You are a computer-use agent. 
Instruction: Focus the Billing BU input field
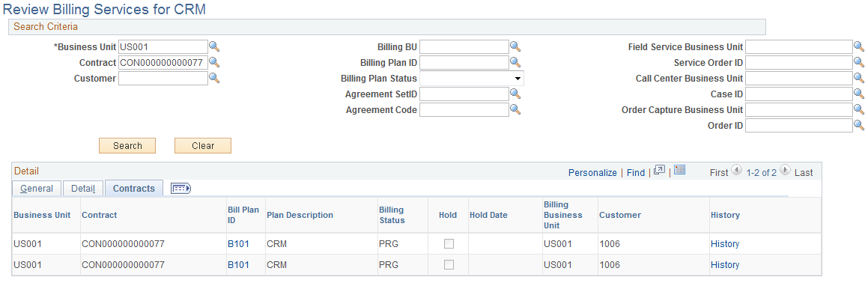click(464, 47)
